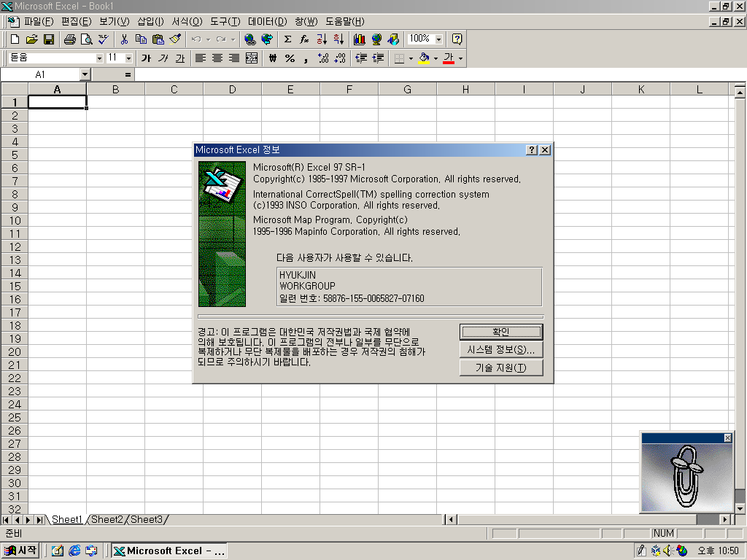The image size is (747, 560).
Task: Open the Paste Function fx icon
Action: point(304,39)
